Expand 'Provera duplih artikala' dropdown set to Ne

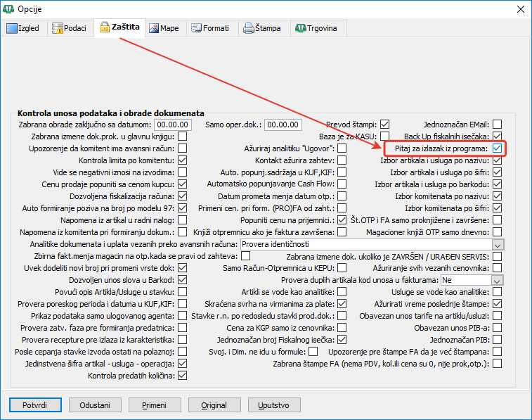pyautogui.click(x=498, y=280)
